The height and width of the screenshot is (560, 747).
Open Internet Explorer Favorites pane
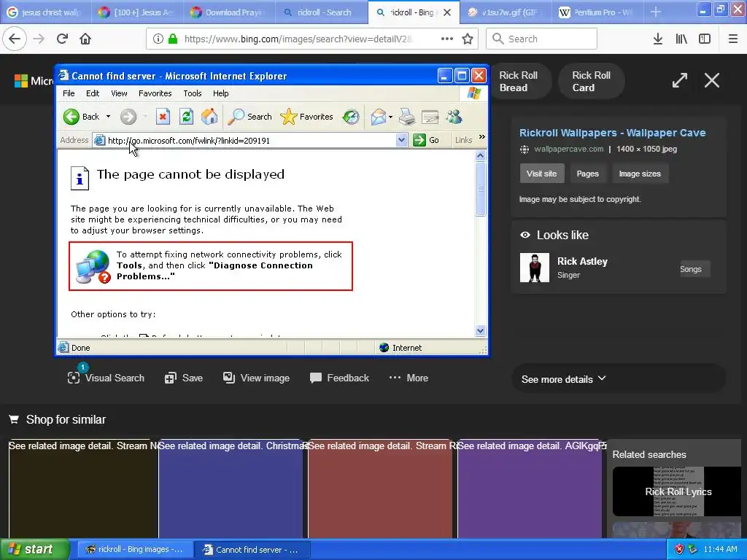[x=306, y=117]
